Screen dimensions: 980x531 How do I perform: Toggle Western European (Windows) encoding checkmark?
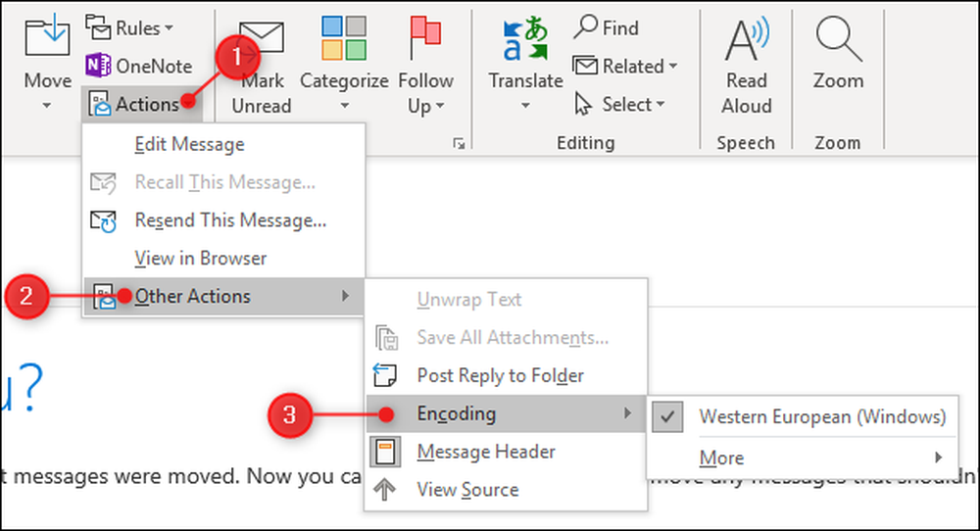pos(667,416)
